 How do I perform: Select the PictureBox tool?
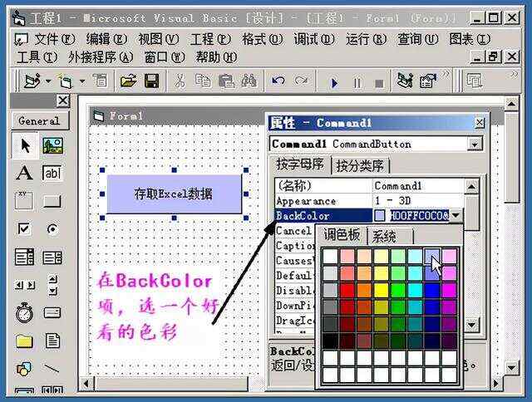click(x=52, y=145)
